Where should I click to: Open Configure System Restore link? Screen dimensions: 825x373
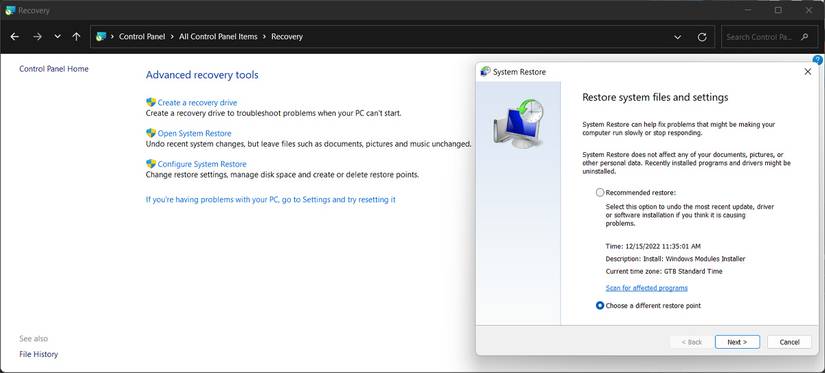click(202, 164)
